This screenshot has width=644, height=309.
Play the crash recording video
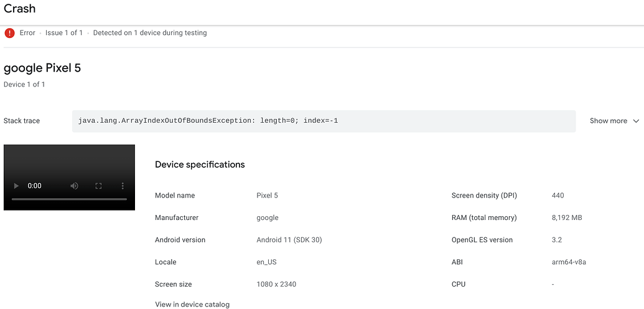pyautogui.click(x=16, y=186)
